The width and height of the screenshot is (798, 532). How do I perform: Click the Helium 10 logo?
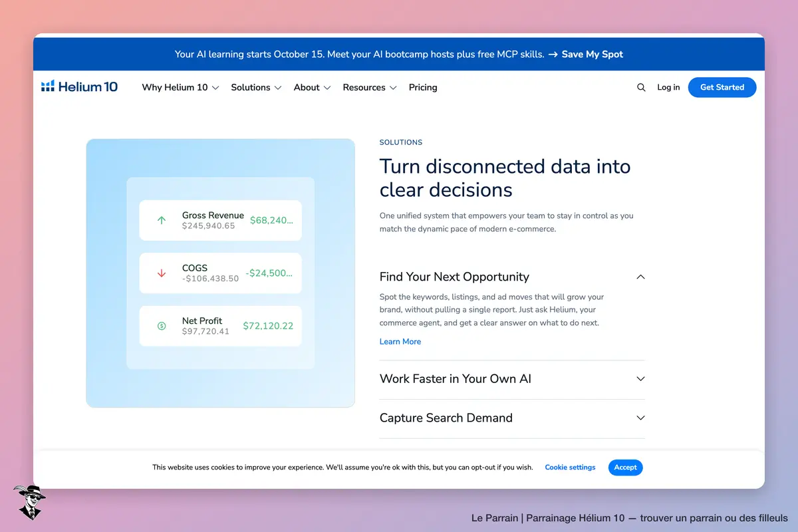[x=79, y=87]
